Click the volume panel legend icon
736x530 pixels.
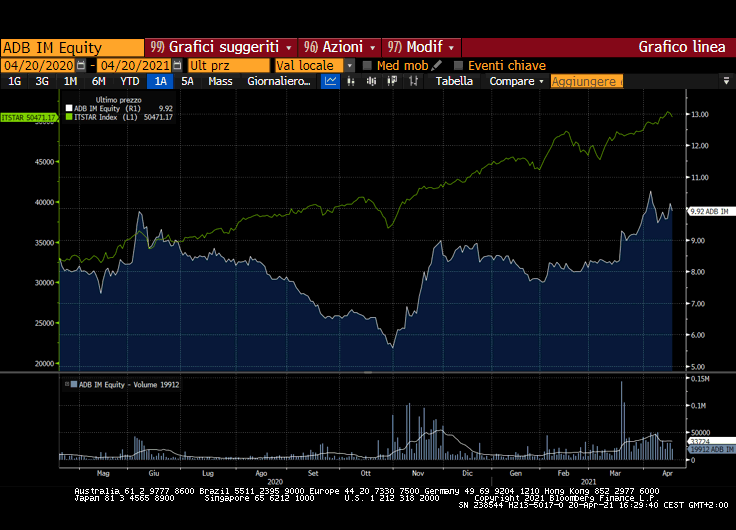tap(68, 384)
